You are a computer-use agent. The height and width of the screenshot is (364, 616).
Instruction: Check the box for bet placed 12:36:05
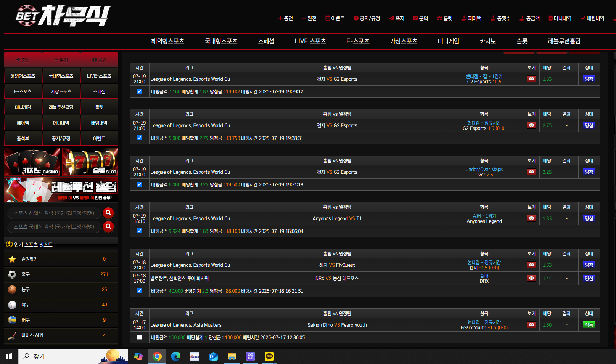click(x=139, y=337)
